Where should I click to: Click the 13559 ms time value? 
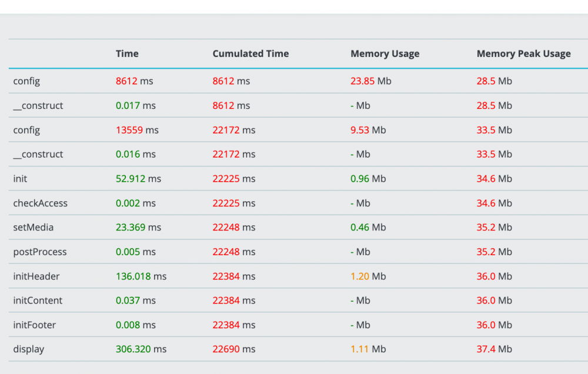137,130
